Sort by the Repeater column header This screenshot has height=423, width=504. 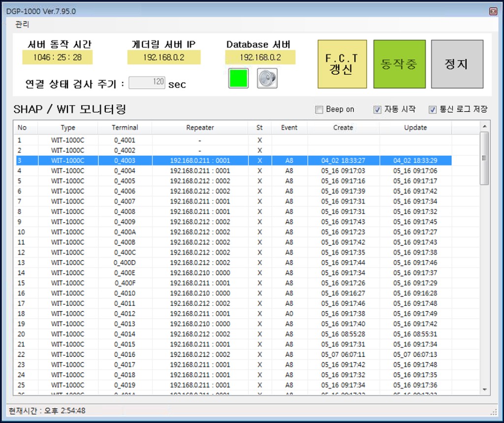tap(200, 128)
